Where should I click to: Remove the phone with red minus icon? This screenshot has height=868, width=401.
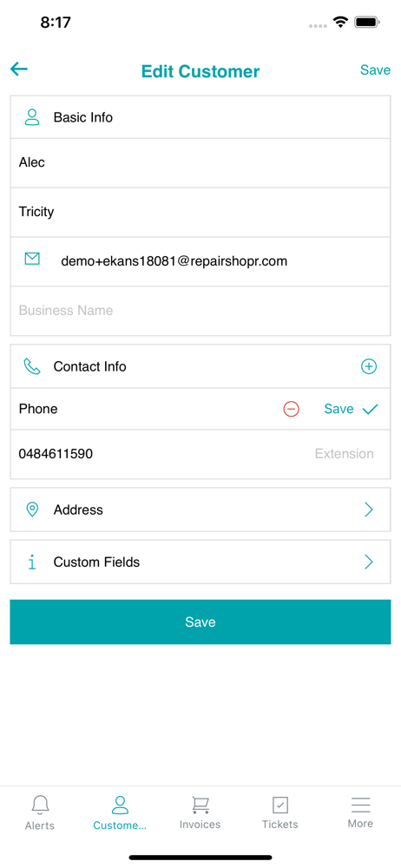[x=292, y=409]
